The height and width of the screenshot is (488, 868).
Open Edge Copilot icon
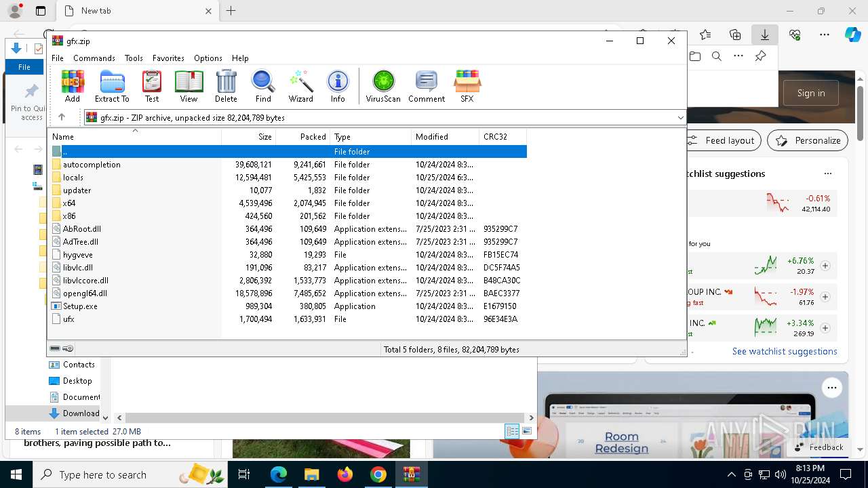point(852,35)
